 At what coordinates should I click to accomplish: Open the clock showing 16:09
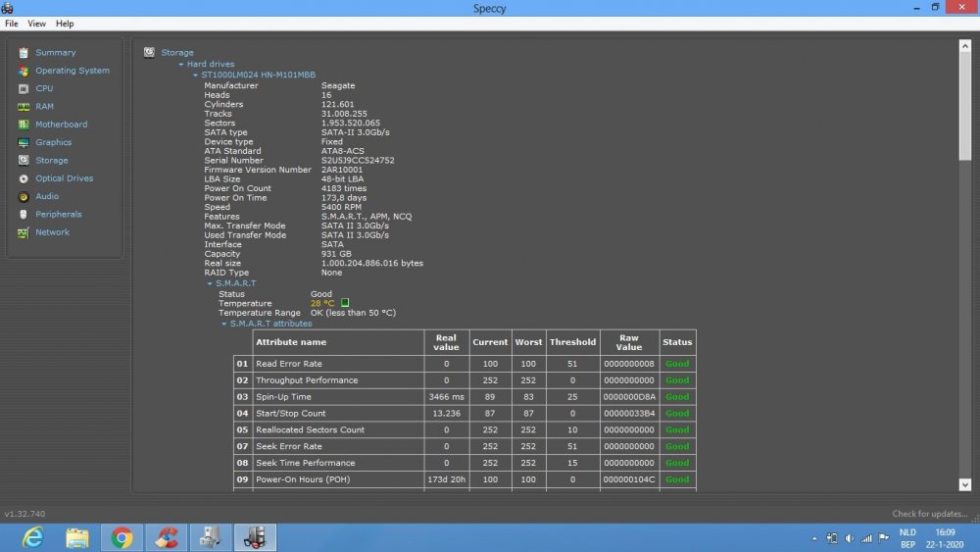click(945, 532)
